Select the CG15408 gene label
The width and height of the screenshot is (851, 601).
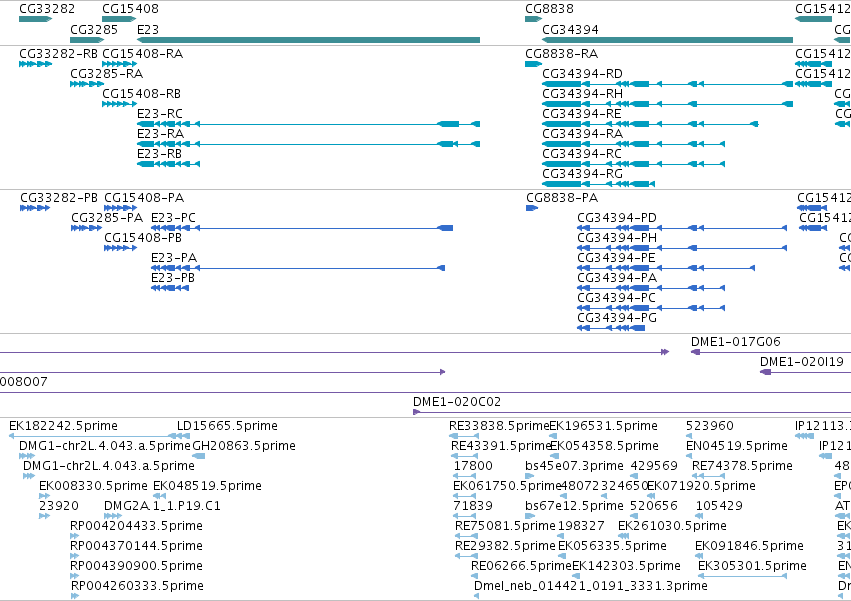click(x=130, y=9)
